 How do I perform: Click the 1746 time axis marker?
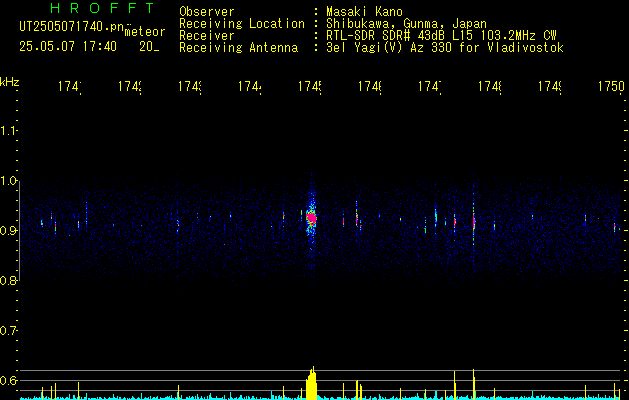coord(370,86)
